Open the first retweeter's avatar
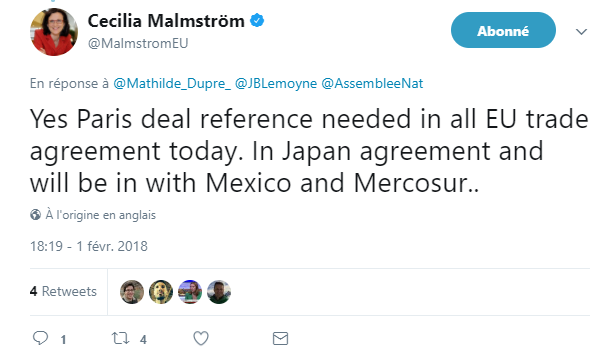Image resolution: width=614 pixels, height=364 pixels. pos(132,292)
